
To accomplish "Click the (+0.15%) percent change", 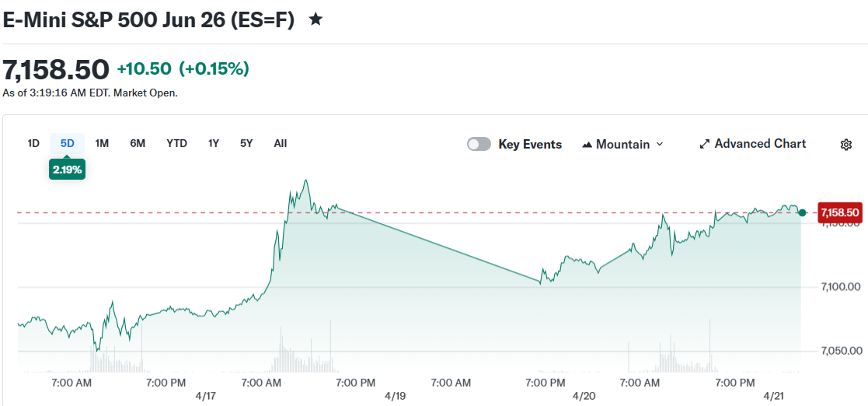I will click(214, 69).
